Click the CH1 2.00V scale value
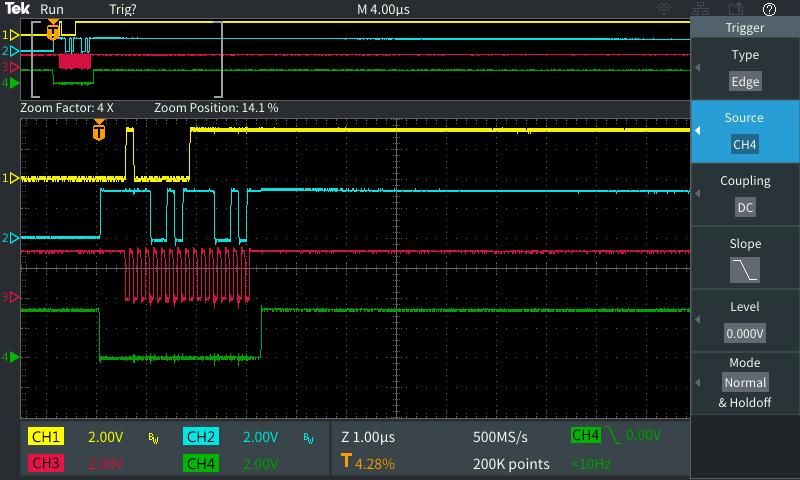Viewport: 800px width, 480px height. pyautogui.click(x=106, y=437)
